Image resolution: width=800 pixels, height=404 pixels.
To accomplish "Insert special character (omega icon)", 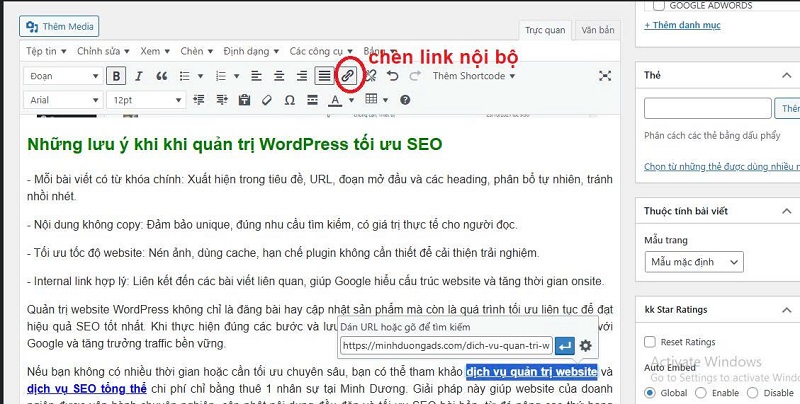I will [x=290, y=100].
